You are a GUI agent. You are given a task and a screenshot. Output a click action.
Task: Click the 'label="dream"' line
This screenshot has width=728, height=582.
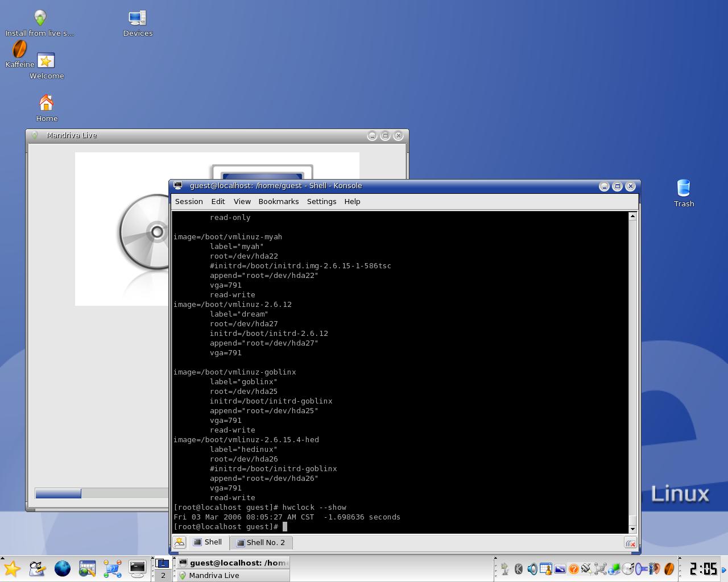[x=239, y=314]
